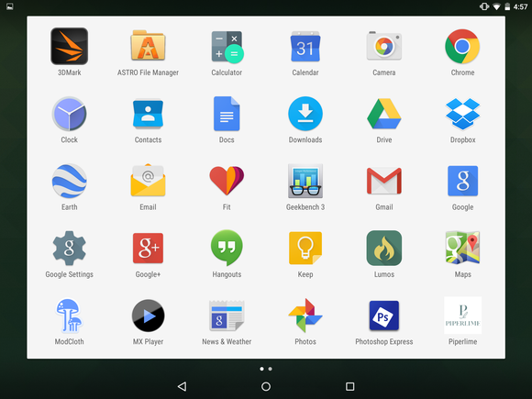Tap the Home navigation button

[x=266, y=386]
